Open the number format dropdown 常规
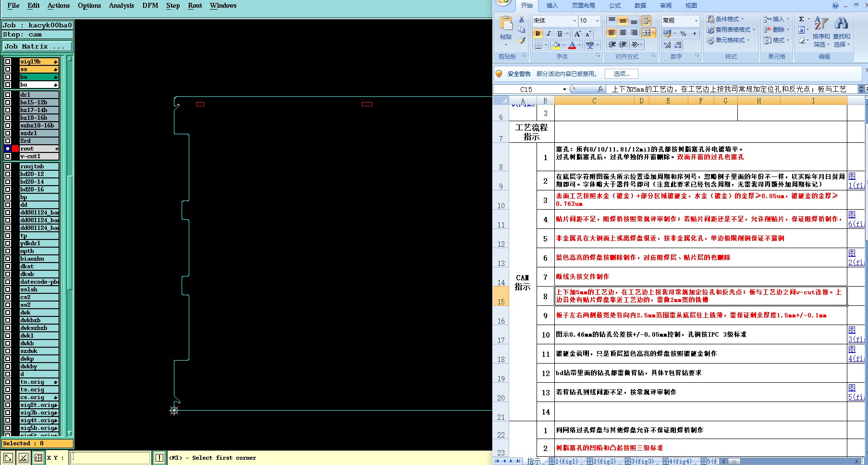868x465 pixels. [x=696, y=21]
